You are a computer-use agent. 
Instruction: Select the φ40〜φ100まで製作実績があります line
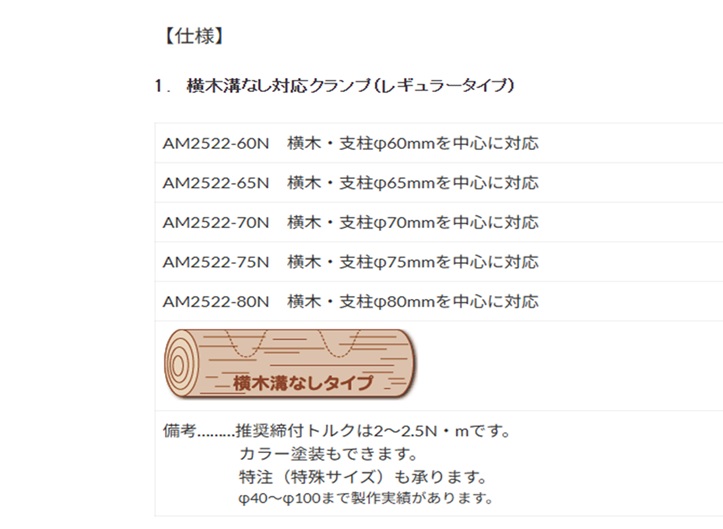coord(365,497)
